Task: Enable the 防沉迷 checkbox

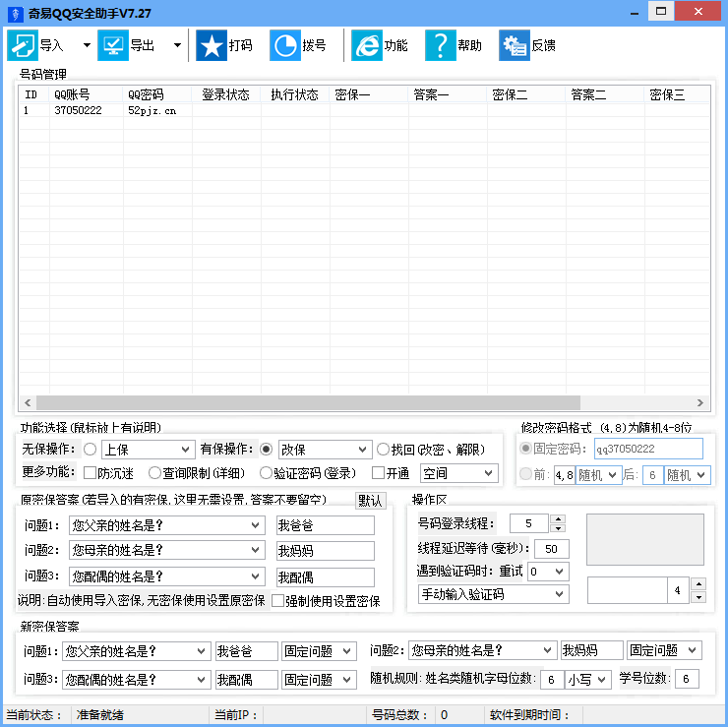Action: pos(90,473)
